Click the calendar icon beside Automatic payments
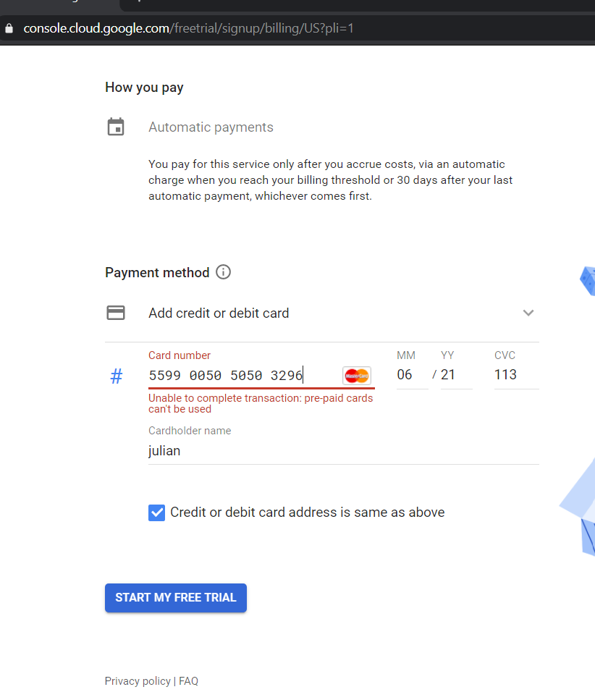Viewport: 595px width, 700px height. [116, 127]
